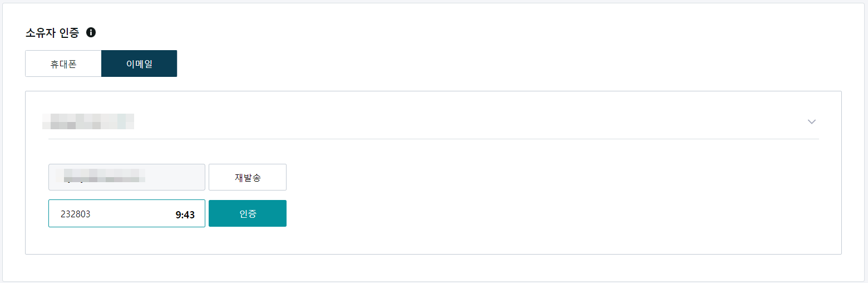Click the divider line under the email dropdown
The width and height of the screenshot is (868, 283).
point(433,139)
